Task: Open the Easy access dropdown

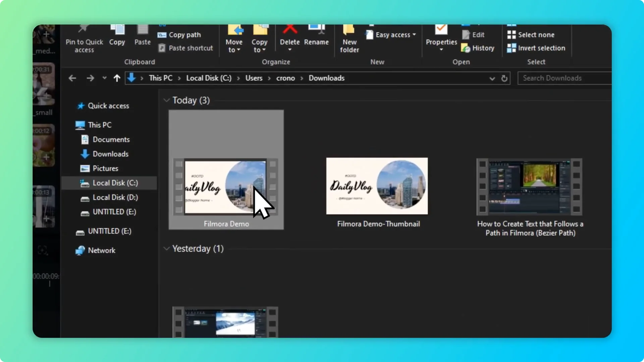Action: pyautogui.click(x=391, y=35)
